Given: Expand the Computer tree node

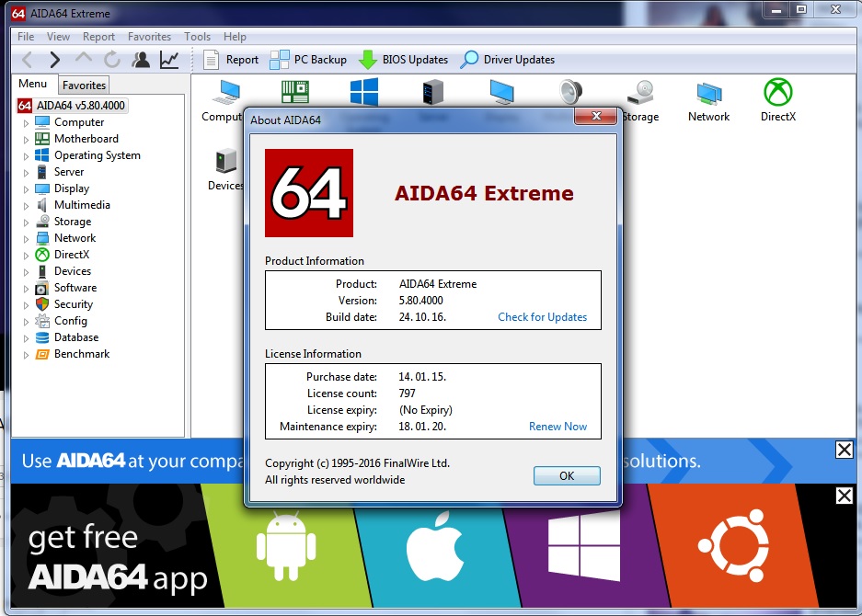Looking at the screenshot, I should tap(26, 123).
